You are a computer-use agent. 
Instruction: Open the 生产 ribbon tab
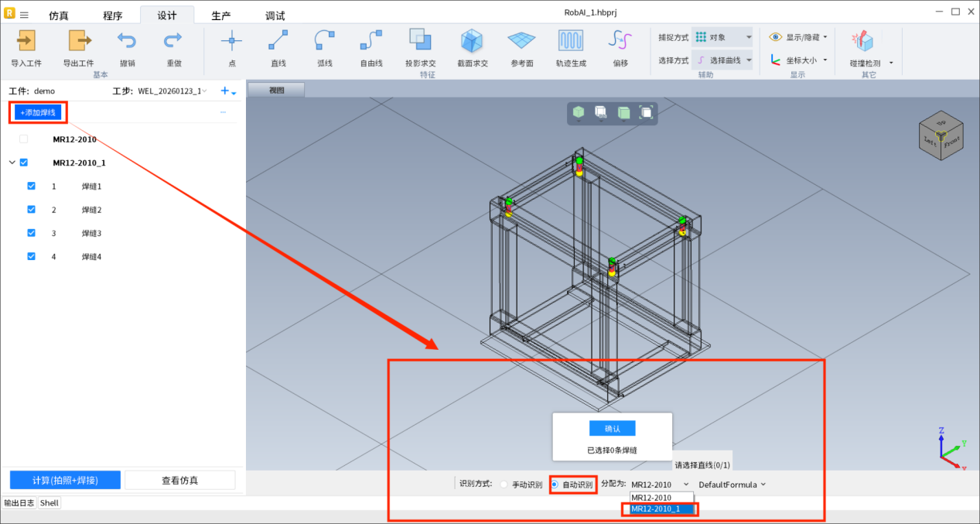[221, 15]
